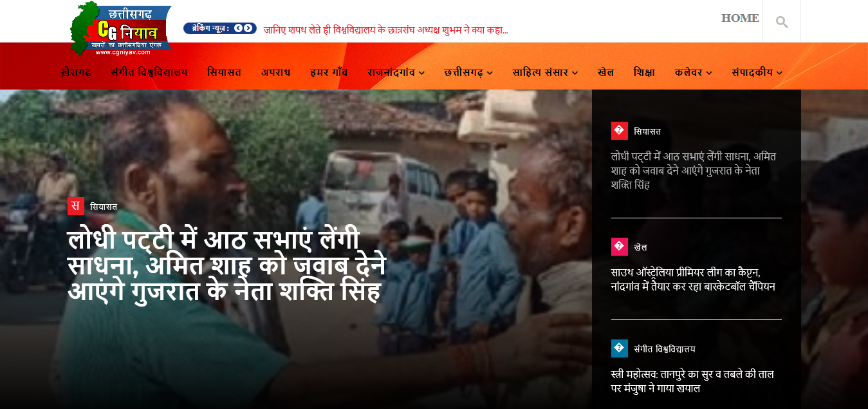Open the हमर गाँव menu item
Image resolution: width=868 pixels, height=409 pixels.
coord(329,72)
